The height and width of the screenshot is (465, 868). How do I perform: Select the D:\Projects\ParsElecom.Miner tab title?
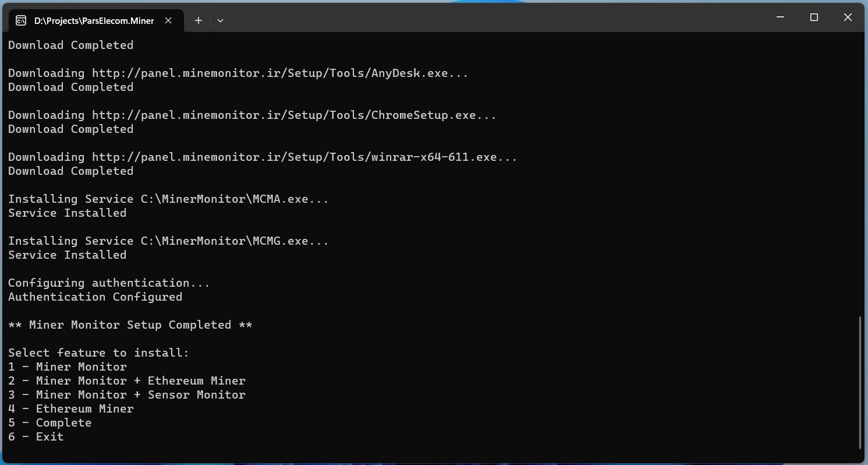[x=94, y=20]
